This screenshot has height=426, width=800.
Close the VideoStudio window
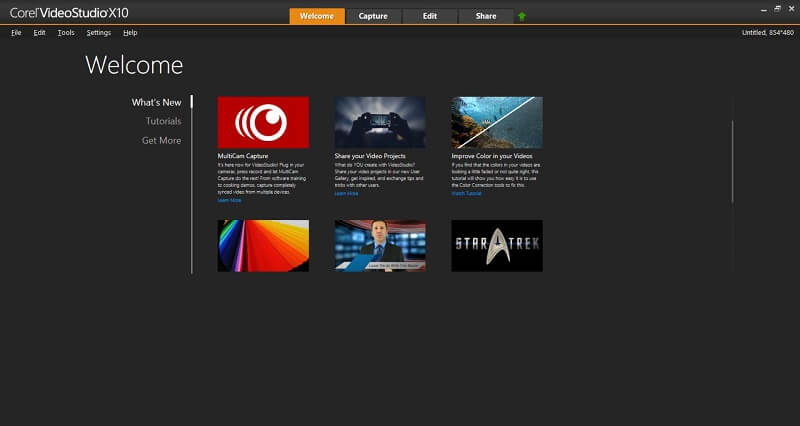point(791,9)
